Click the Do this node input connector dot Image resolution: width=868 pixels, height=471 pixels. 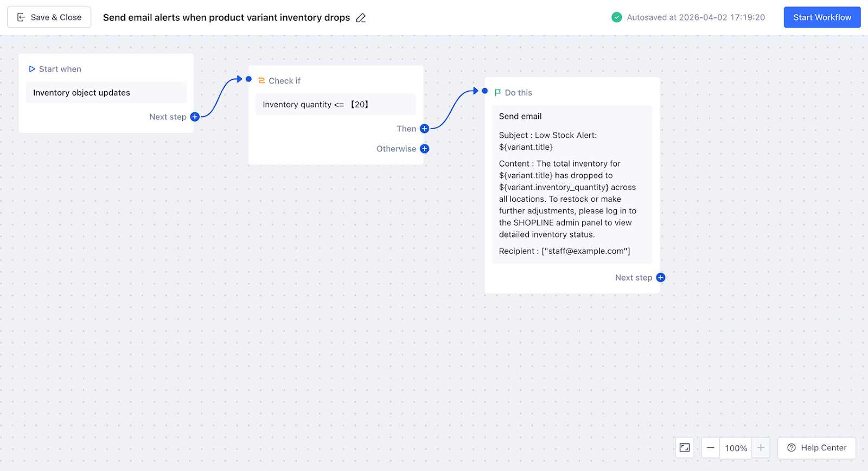[485, 91]
